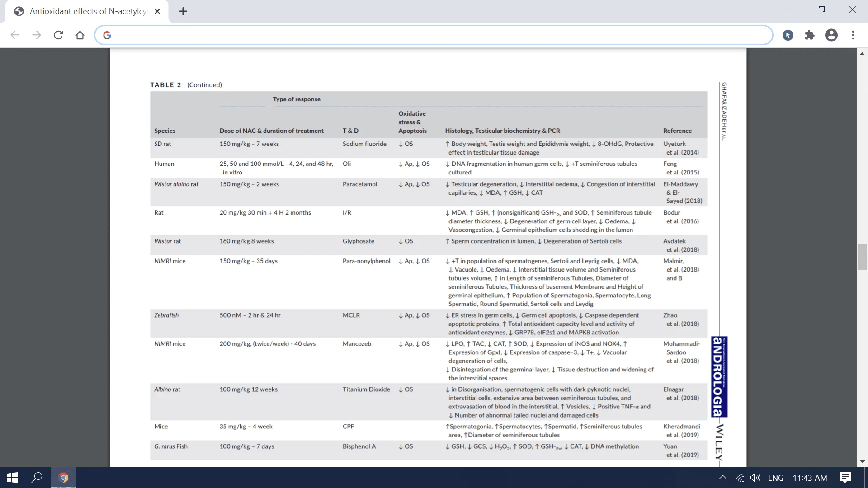The width and height of the screenshot is (868, 488).
Task: Click the '500 nM – 2 hr & 24 hr' dose cell
Action: [250, 315]
